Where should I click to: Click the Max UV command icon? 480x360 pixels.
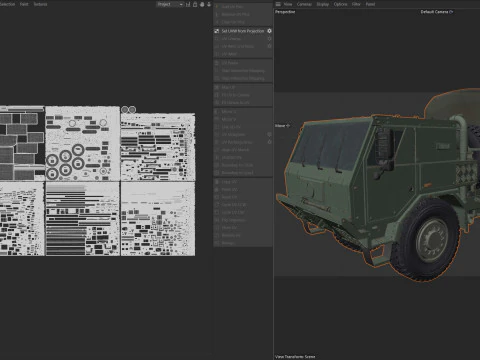point(216,87)
